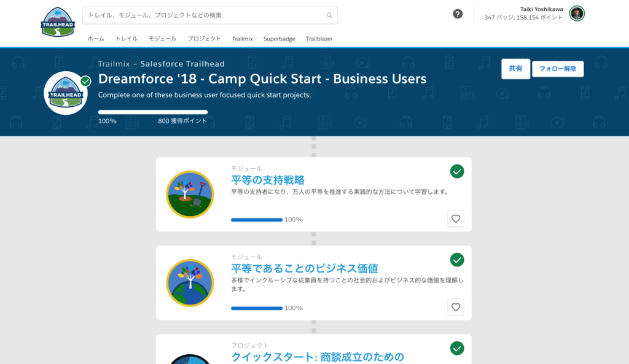Click the green completed check on the Trailmix badge
Viewport: 629px width, 364px height.
coord(85,81)
